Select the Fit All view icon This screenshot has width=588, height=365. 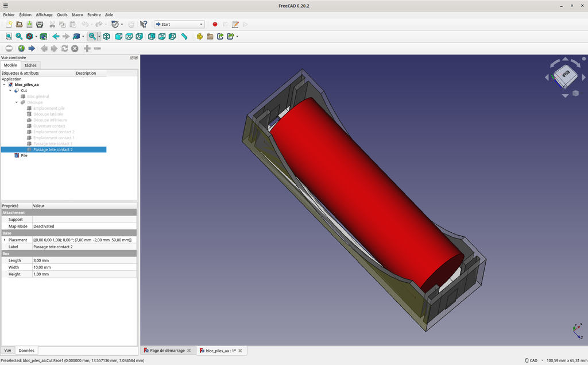pyautogui.click(x=9, y=36)
